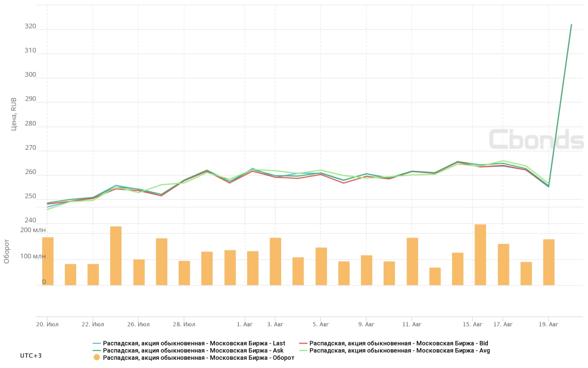Click the 250 price axis value
This screenshot has height=368, width=588.
30,196
